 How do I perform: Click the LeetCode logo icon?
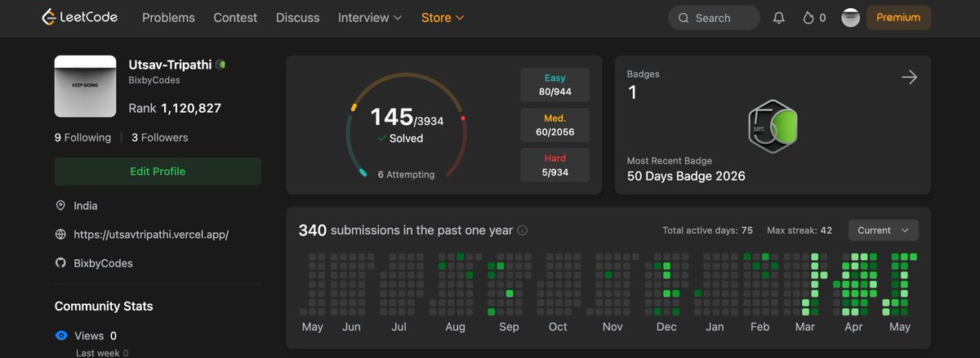click(49, 17)
